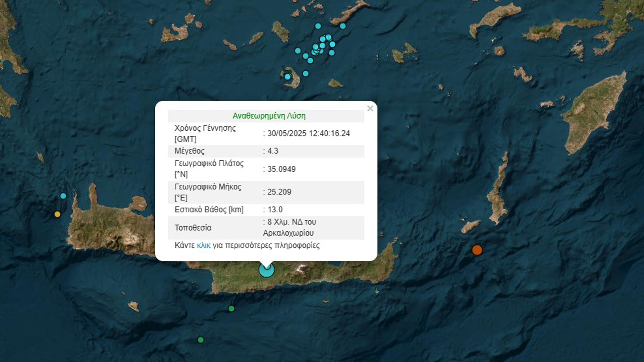This screenshot has height=362, width=644.
Task: Click the cyan marker on Santorini island
Action: coord(287,77)
